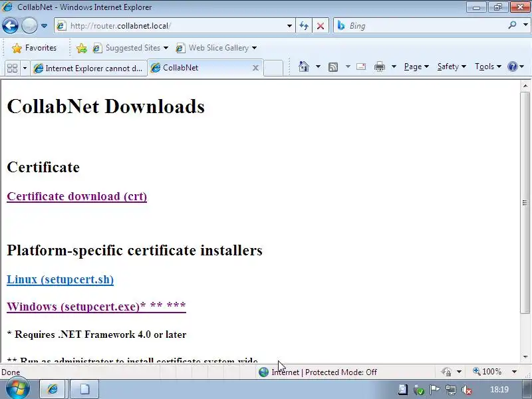The width and height of the screenshot is (532, 399).
Task: Close the CollabNet tab
Action: click(255, 68)
